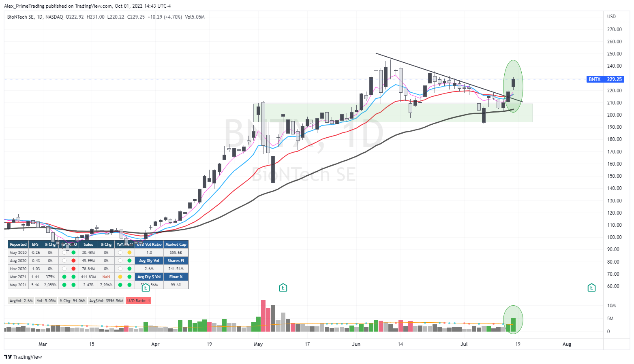This screenshot has height=364, width=634.
Task: Click the EPS column header
Action: tap(35, 244)
